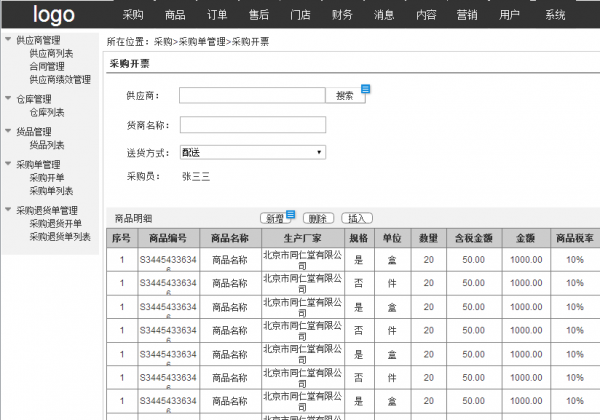Collapse the 供应商管理 tree section
Viewport: 600px width, 420px height.
tap(8, 39)
